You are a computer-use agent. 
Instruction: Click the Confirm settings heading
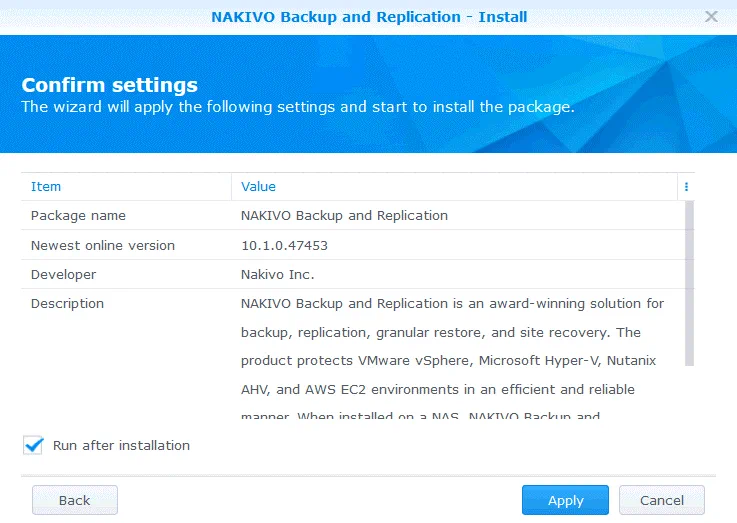pos(109,85)
